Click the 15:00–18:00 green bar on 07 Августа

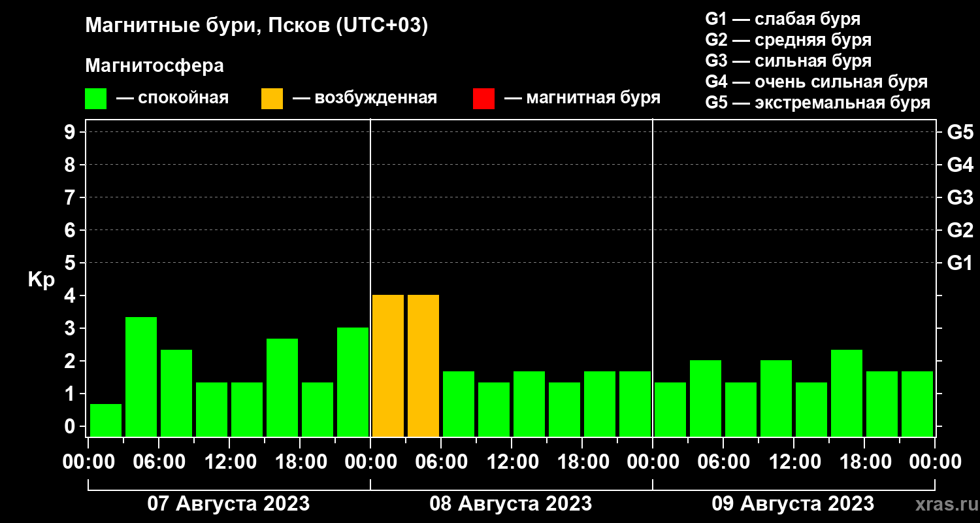coord(282,388)
